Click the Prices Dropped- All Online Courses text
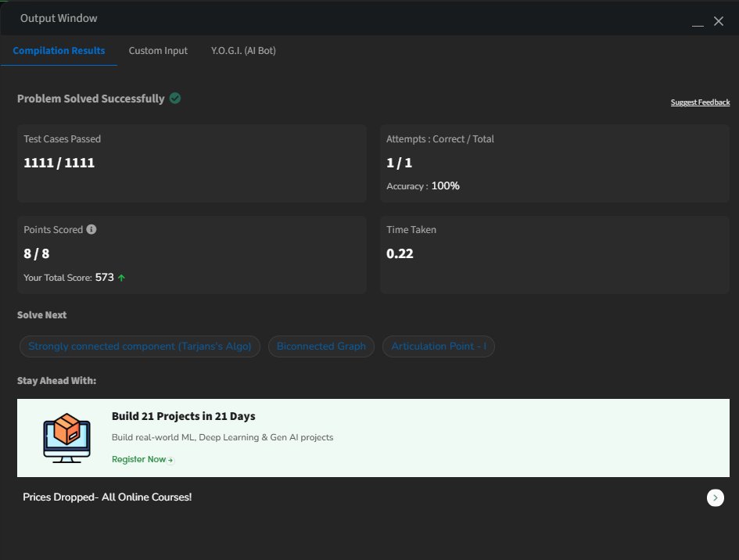739x560 pixels. [x=107, y=497]
